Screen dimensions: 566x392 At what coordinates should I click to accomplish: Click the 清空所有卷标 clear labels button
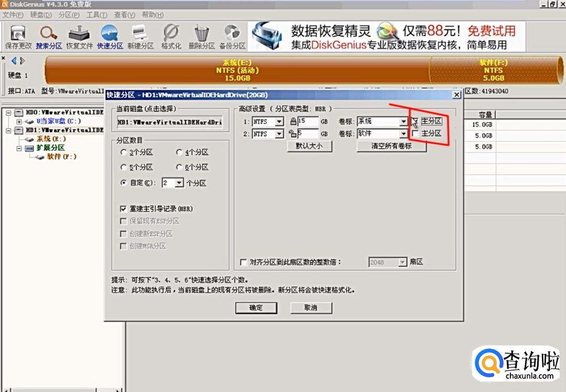391,146
